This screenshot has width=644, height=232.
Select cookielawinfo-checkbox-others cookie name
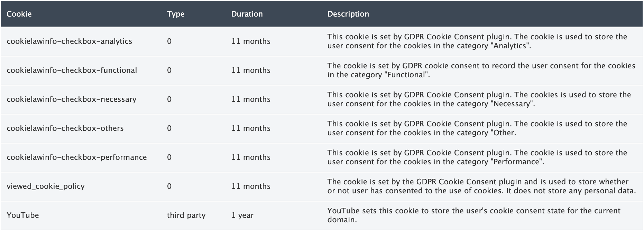coord(65,128)
